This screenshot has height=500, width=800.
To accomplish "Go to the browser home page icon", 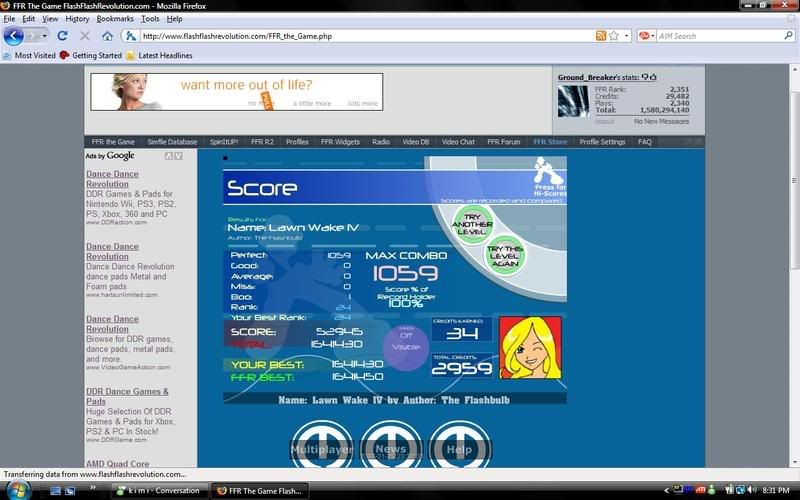I will pyautogui.click(x=107, y=36).
